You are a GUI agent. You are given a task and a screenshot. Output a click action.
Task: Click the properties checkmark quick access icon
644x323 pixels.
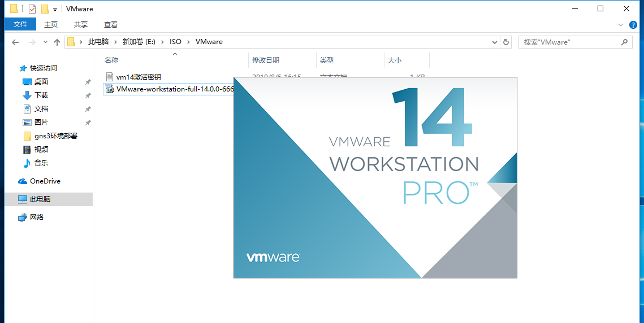click(32, 8)
